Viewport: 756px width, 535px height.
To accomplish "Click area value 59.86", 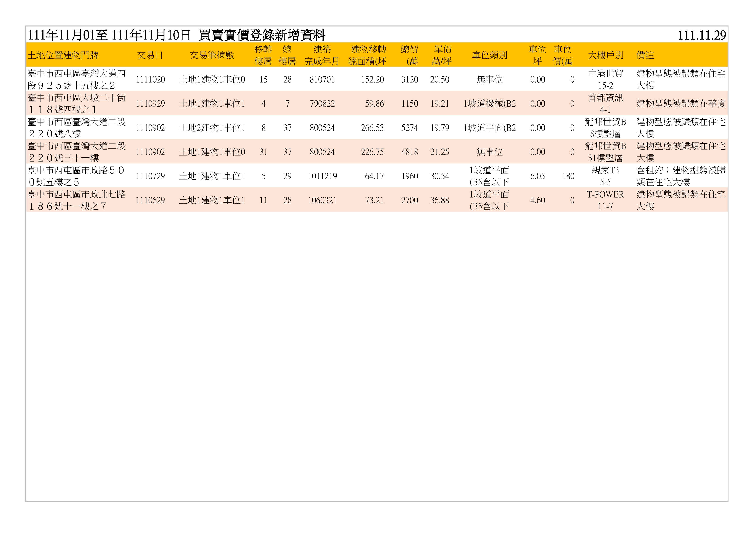I will [x=374, y=104].
